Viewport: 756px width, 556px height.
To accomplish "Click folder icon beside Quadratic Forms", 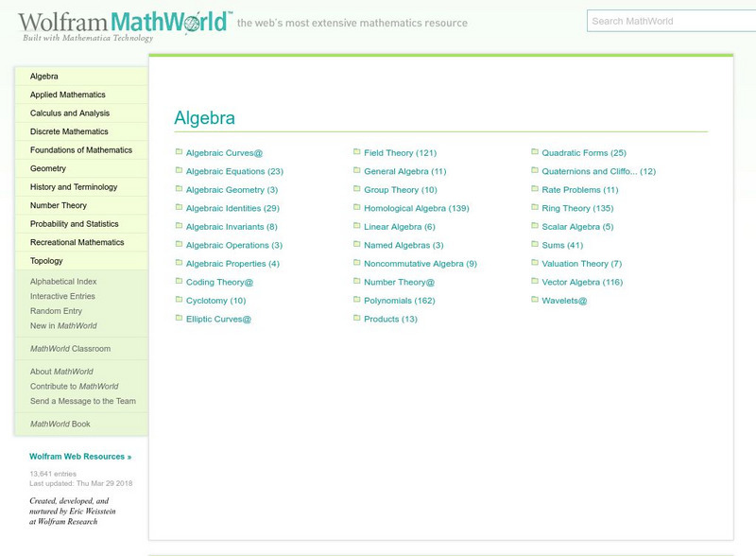I will pyautogui.click(x=535, y=151).
